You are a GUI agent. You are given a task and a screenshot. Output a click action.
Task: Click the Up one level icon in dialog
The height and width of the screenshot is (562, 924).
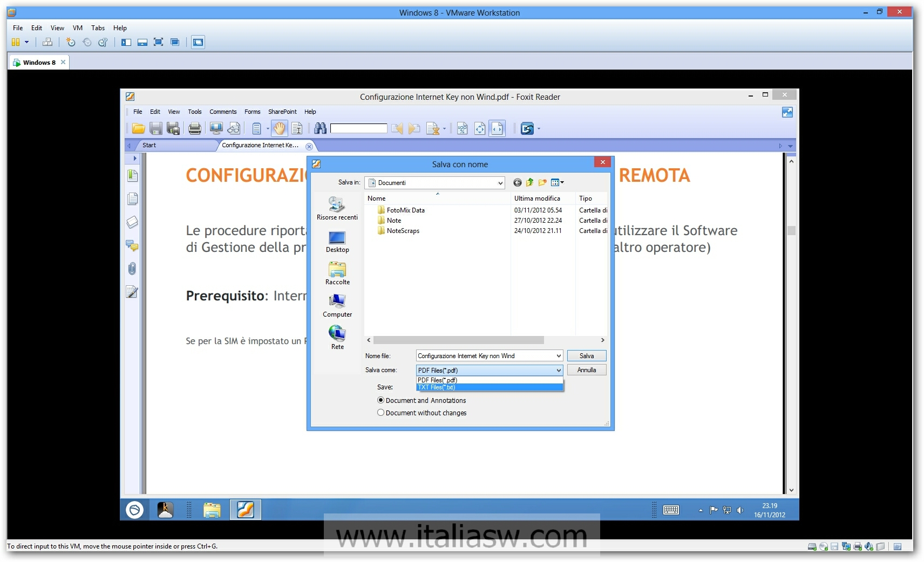click(x=529, y=183)
